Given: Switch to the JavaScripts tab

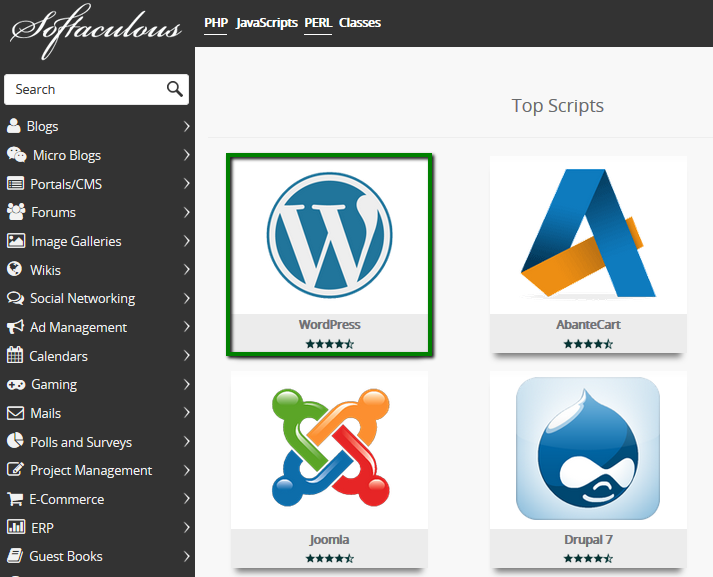Looking at the screenshot, I should click(x=266, y=23).
